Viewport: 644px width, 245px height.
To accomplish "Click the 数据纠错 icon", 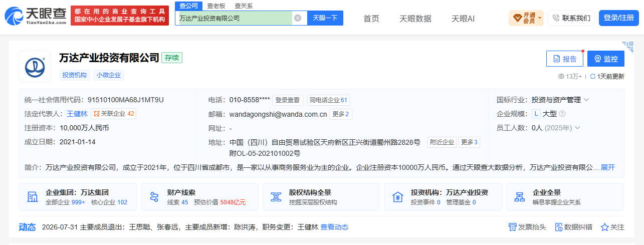I will coord(558,227).
